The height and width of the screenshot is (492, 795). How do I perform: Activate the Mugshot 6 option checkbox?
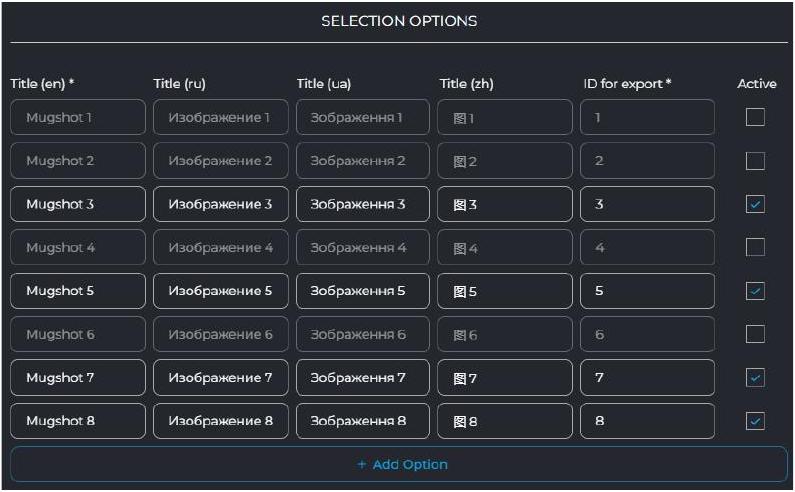pos(755,334)
